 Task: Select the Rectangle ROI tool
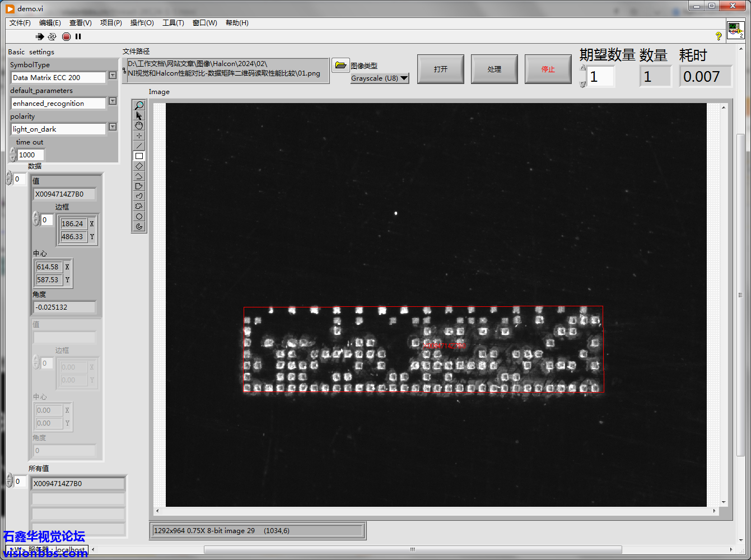point(139,156)
